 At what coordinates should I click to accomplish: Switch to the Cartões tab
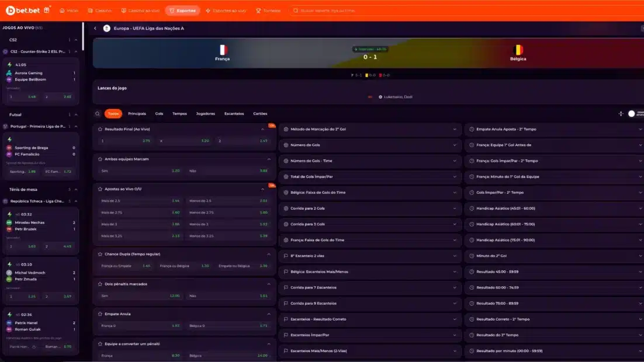[260, 114]
